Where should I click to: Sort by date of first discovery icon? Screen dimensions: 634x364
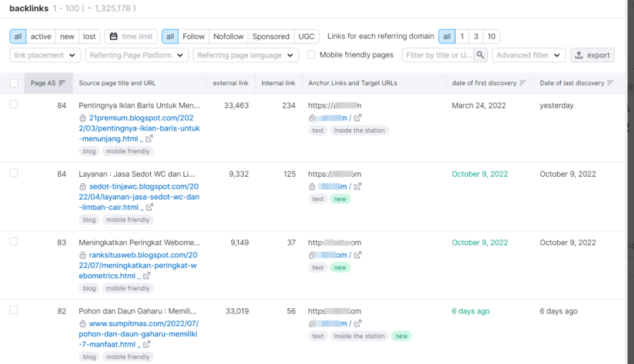click(x=522, y=83)
